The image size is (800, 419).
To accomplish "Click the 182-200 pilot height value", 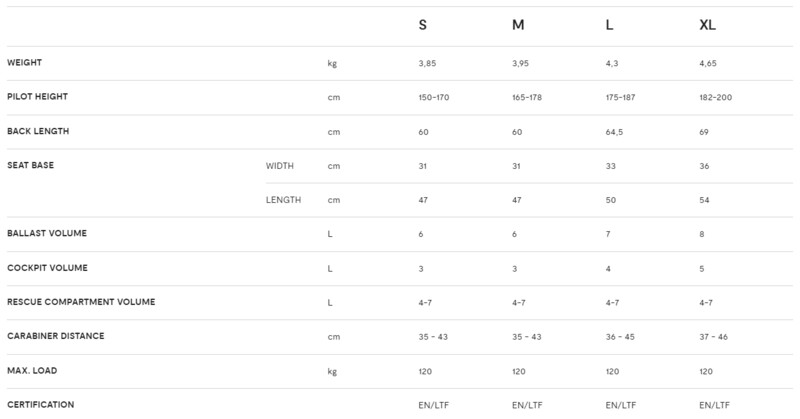I will pos(715,97).
